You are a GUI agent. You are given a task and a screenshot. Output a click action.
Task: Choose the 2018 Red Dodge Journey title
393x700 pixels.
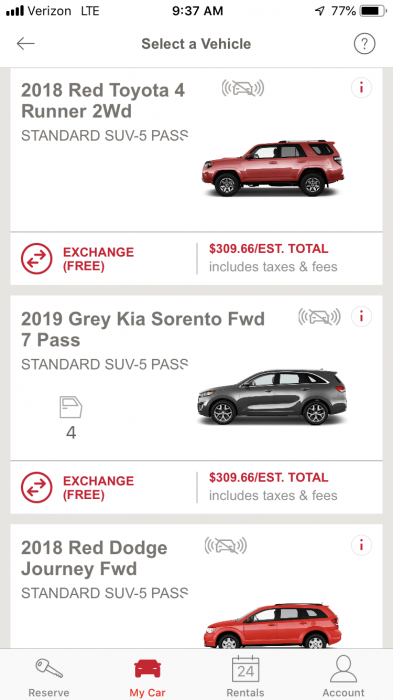[94, 558]
